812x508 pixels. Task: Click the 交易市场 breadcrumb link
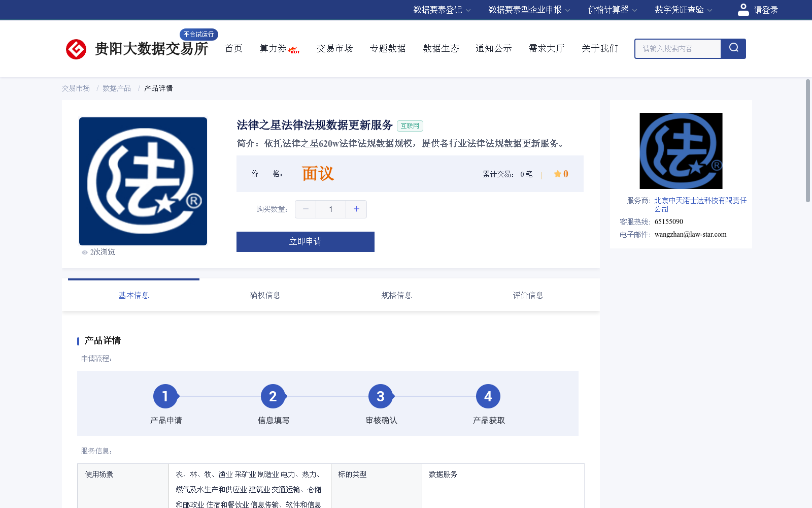76,88
